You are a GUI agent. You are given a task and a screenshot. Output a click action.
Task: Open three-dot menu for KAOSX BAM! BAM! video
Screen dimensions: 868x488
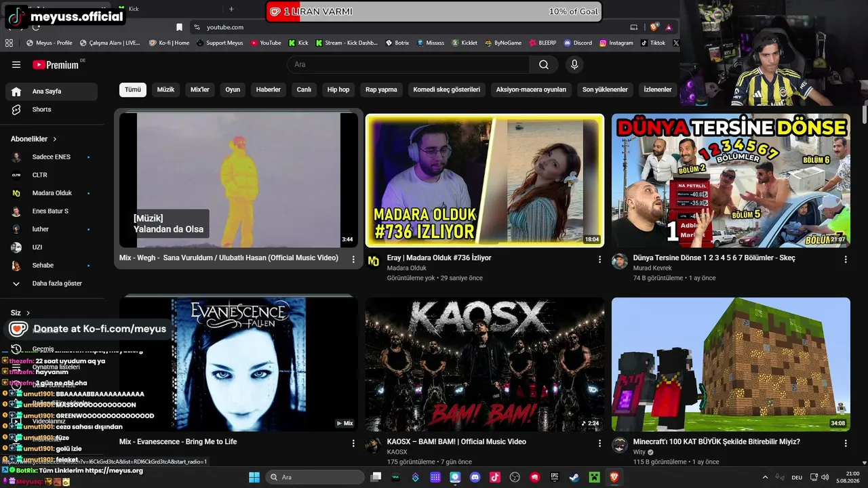(599, 443)
